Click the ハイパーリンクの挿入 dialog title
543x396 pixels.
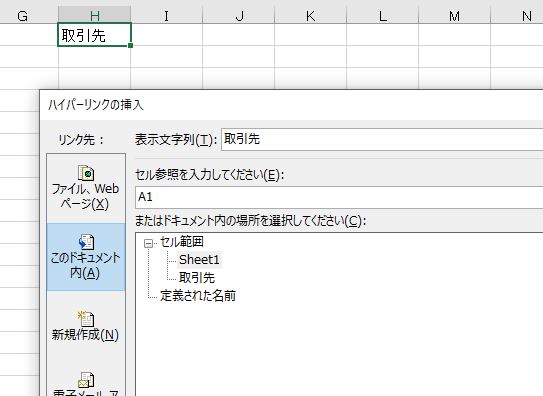click(x=96, y=105)
